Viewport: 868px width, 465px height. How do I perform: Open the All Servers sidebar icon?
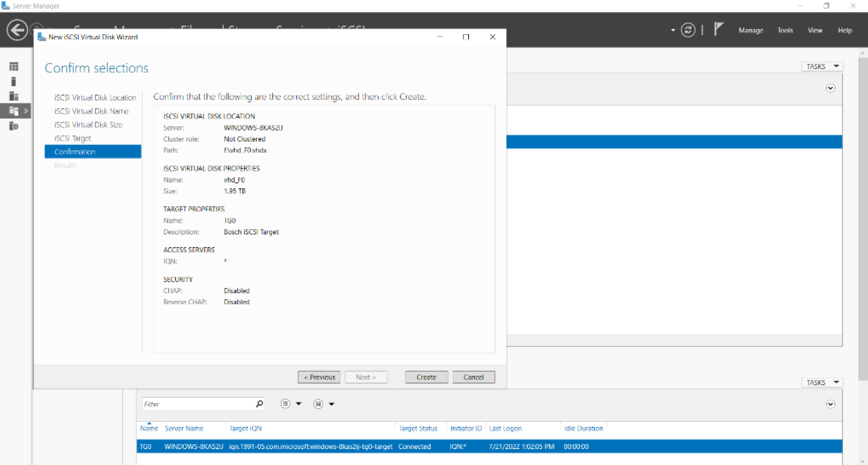(14, 96)
